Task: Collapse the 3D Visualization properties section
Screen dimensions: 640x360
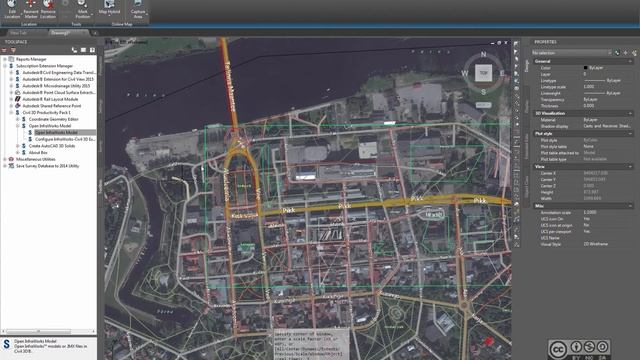Action: tap(630, 113)
